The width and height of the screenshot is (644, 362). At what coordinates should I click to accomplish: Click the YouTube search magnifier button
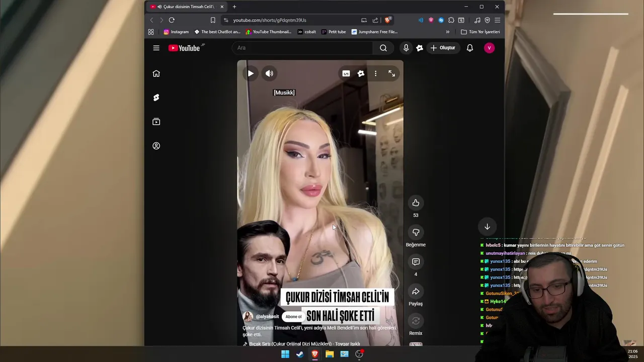(x=383, y=48)
